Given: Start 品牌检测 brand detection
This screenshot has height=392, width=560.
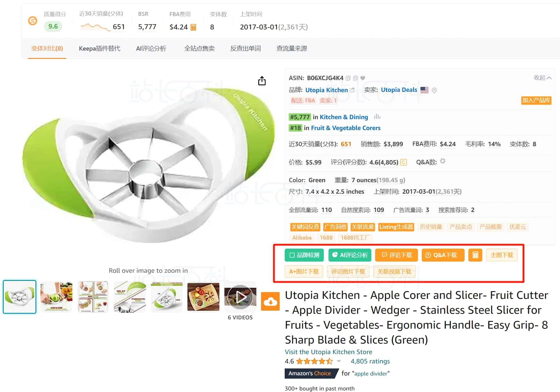Looking at the screenshot, I should point(304,255).
